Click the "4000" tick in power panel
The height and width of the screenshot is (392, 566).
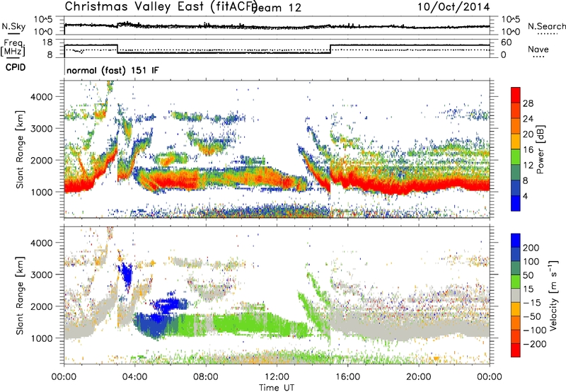coord(42,97)
